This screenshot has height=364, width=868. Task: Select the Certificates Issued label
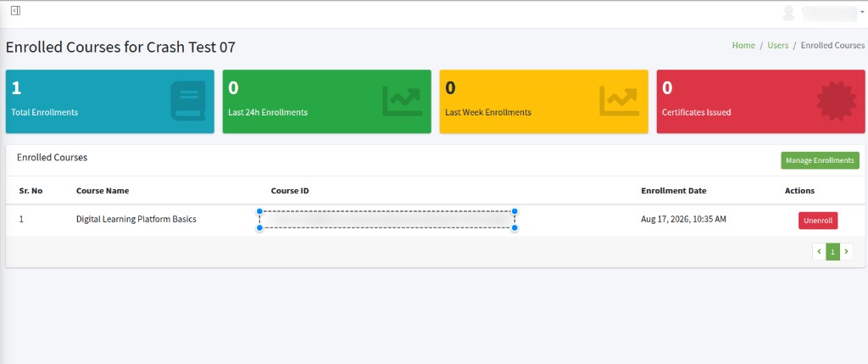[697, 112]
